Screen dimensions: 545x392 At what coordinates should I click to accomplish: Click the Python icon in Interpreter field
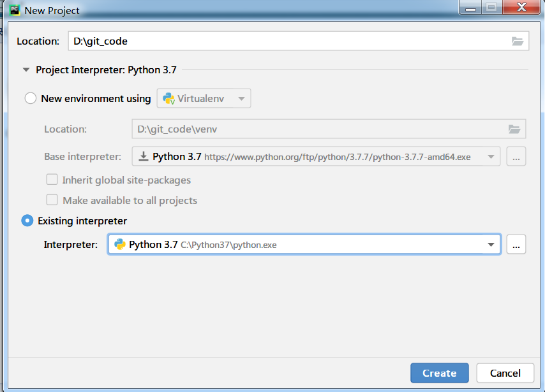click(x=119, y=245)
